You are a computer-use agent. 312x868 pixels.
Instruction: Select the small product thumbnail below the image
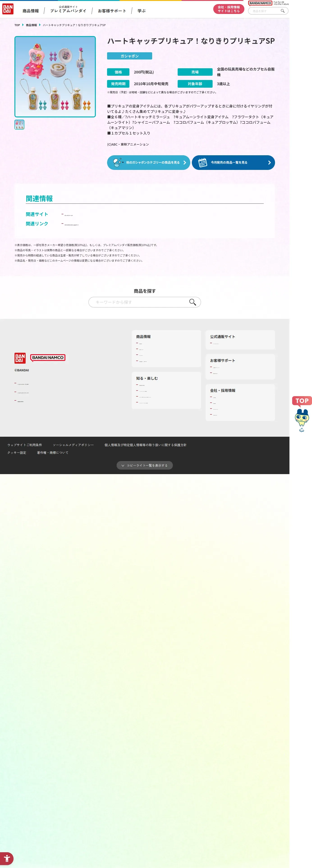(19, 125)
